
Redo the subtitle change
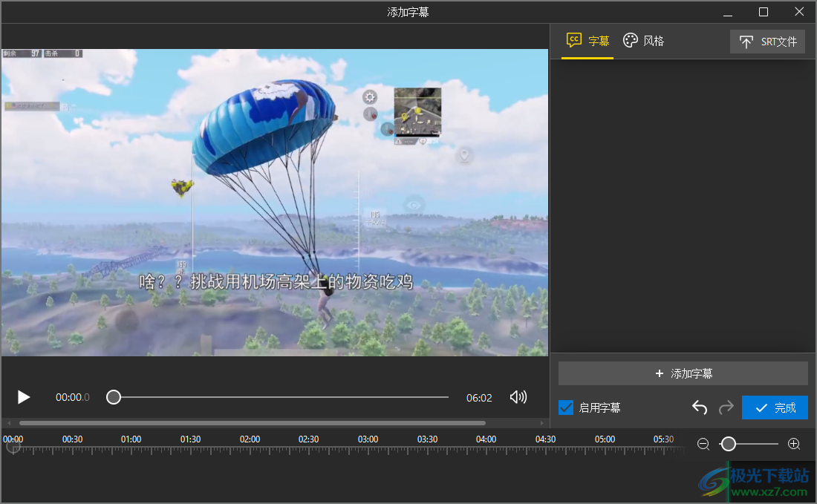[x=726, y=408]
